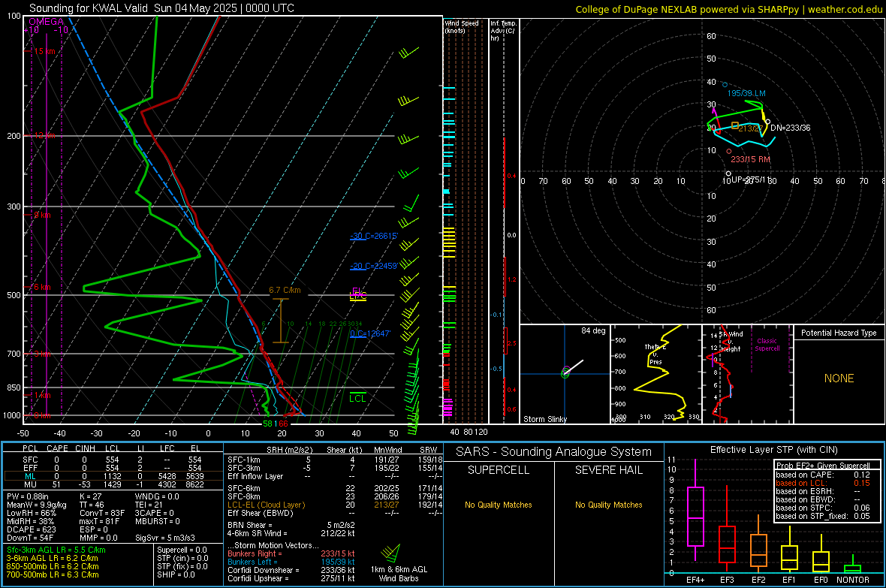
Task: Click the red based on LCL: 0.15 line
Action: pyautogui.click(x=823, y=483)
